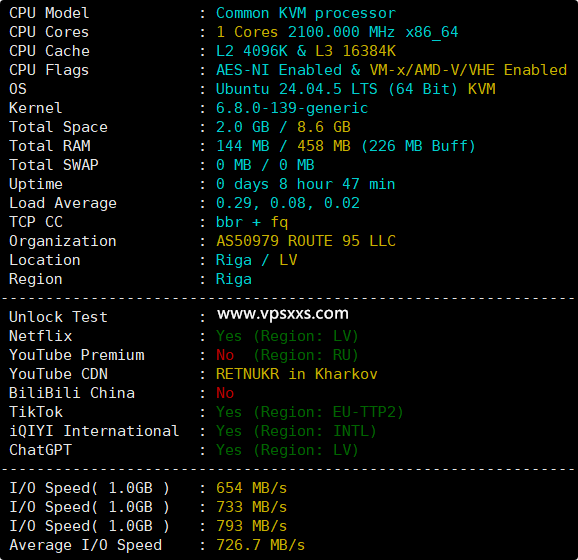
Task: Click the Riga / LV location value
Action: pos(257,260)
